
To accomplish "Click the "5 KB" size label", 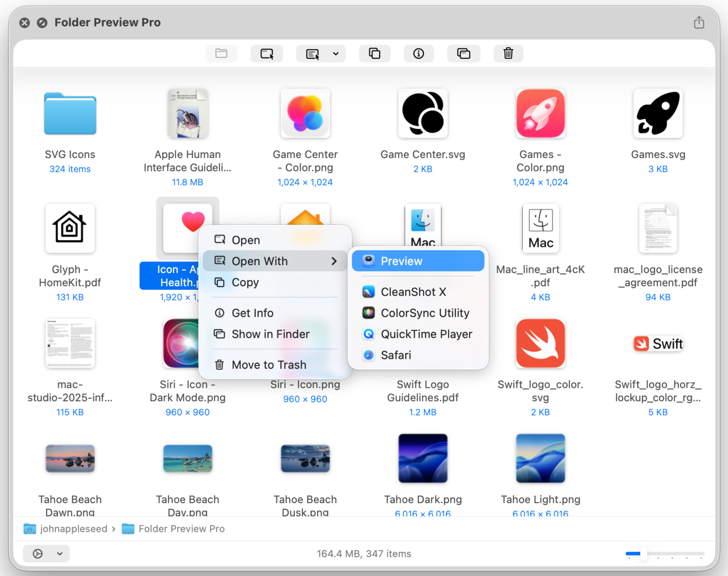I will point(658,412).
